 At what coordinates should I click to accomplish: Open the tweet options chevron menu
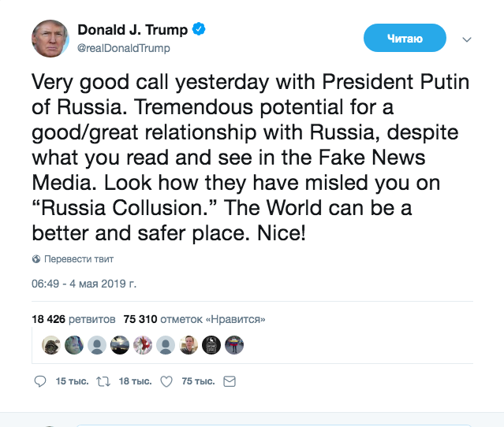[x=466, y=39]
